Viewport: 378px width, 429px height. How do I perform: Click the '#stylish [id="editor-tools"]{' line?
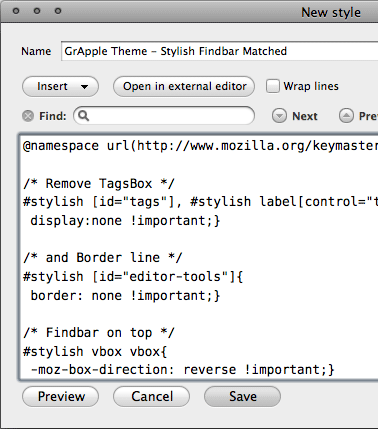pos(133,277)
